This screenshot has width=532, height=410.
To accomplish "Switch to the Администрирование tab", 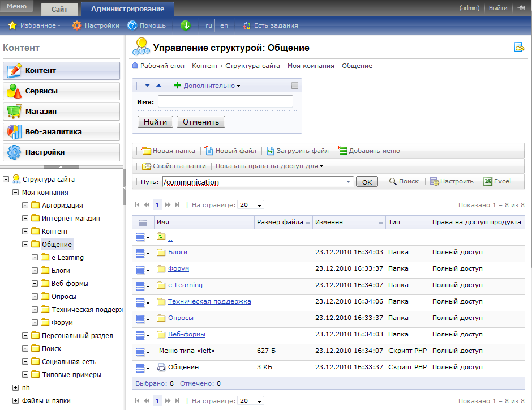I will [127, 9].
